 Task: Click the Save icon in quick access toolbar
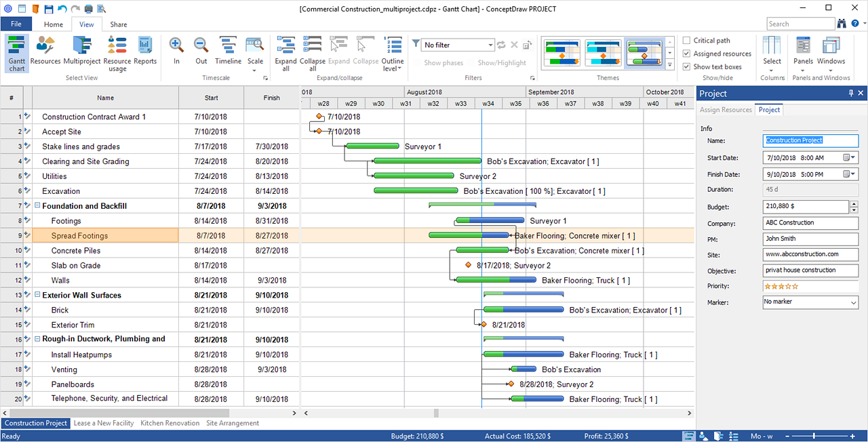pos(48,9)
